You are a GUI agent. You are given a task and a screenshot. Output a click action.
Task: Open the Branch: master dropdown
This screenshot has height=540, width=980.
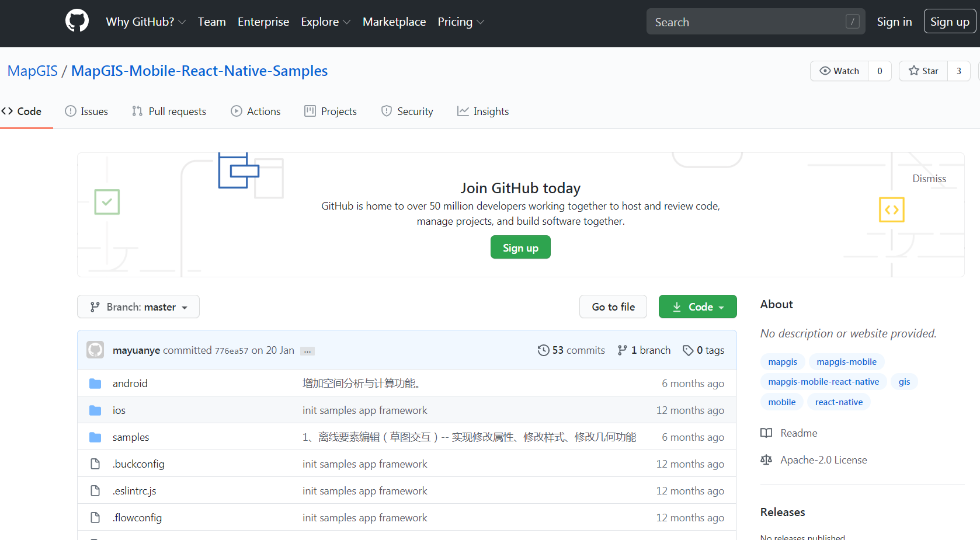point(138,306)
